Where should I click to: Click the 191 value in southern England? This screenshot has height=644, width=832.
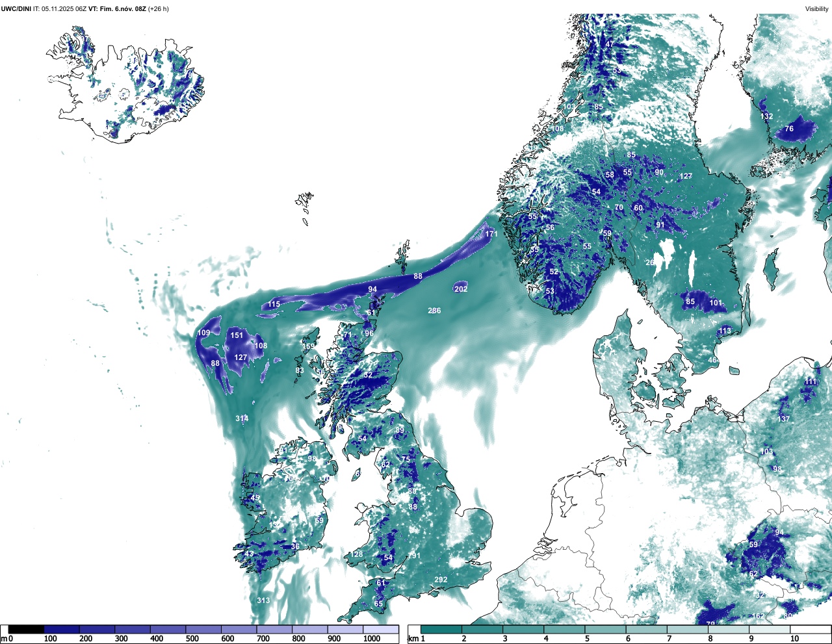[x=414, y=556]
